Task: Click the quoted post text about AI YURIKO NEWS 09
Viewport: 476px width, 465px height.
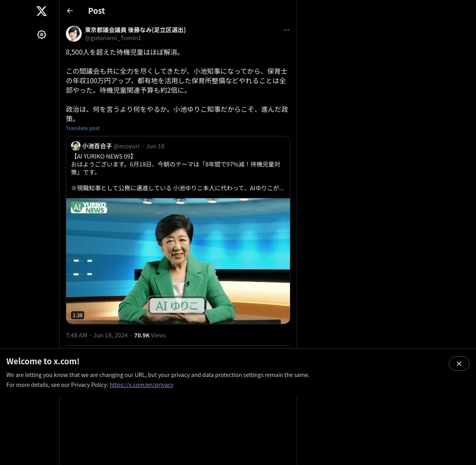Action: (177, 172)
